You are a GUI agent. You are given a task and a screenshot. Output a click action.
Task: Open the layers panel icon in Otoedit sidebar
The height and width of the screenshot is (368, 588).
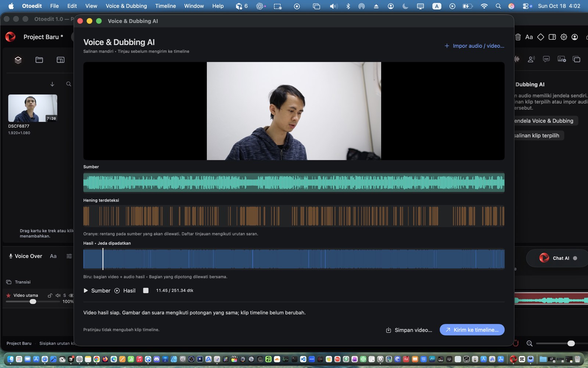(18, 60)
